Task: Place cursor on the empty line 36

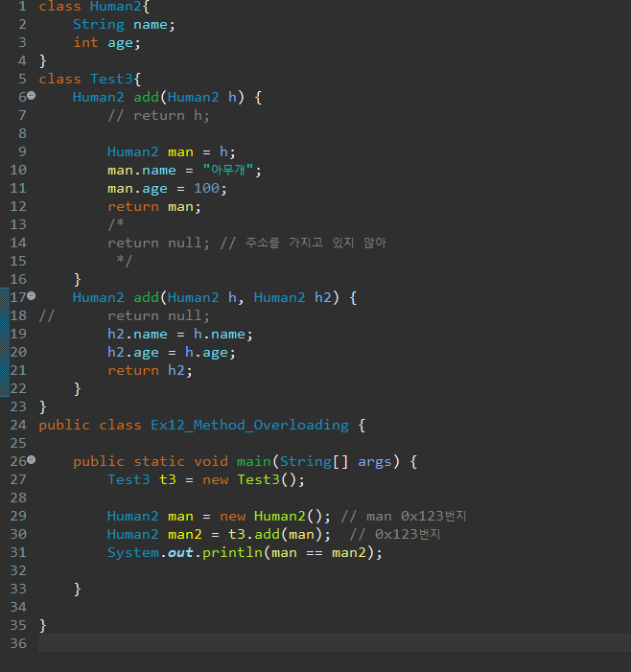Action: pos(335,643)
